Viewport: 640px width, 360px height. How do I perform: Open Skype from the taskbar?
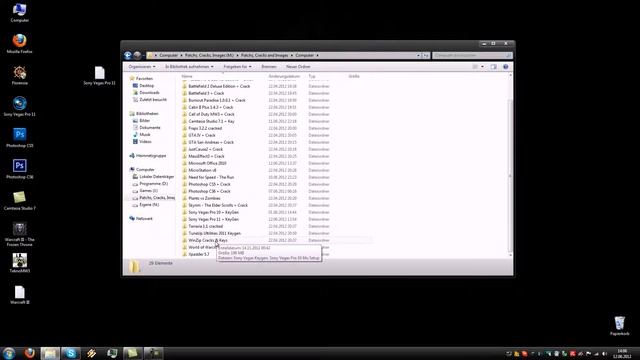[71, 353]
